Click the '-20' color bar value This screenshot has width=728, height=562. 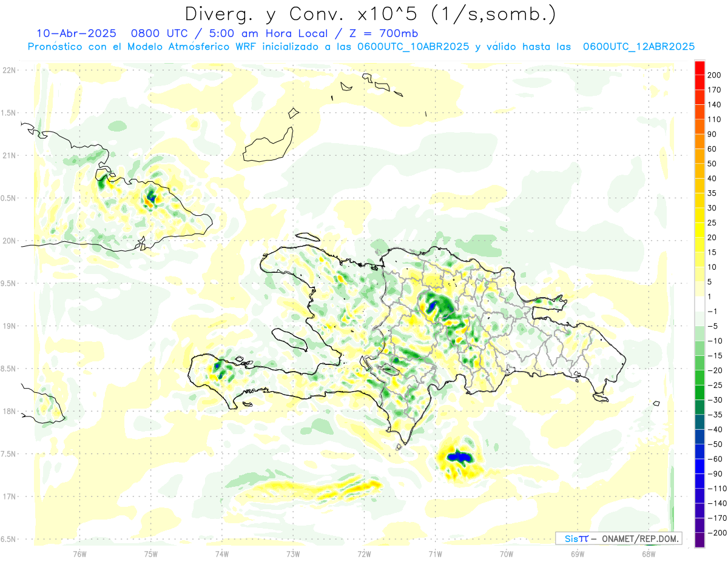pyautogui.click(x=715, y=371)
